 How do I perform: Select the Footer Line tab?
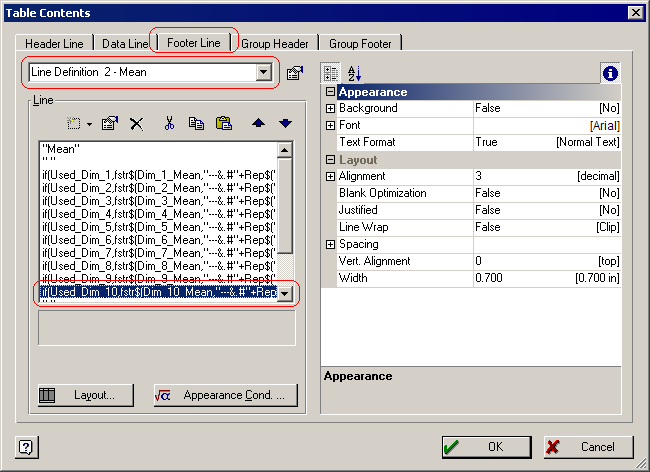tap(194, 43)
